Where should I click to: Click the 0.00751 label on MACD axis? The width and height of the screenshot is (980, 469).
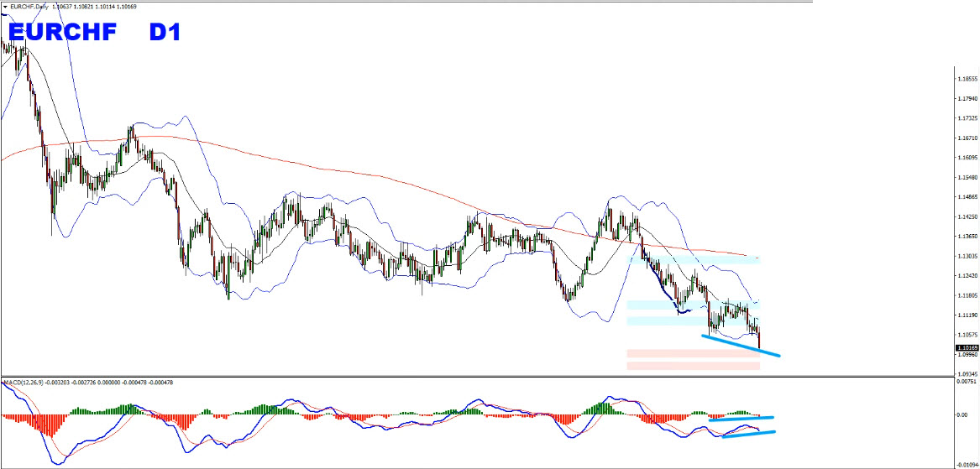coord(967,383)
